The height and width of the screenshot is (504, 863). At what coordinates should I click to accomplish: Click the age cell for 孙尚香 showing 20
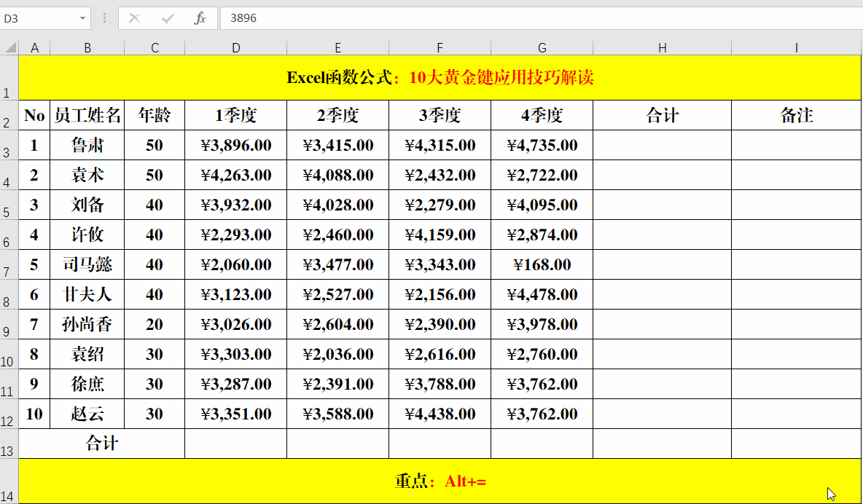[155, 324]
